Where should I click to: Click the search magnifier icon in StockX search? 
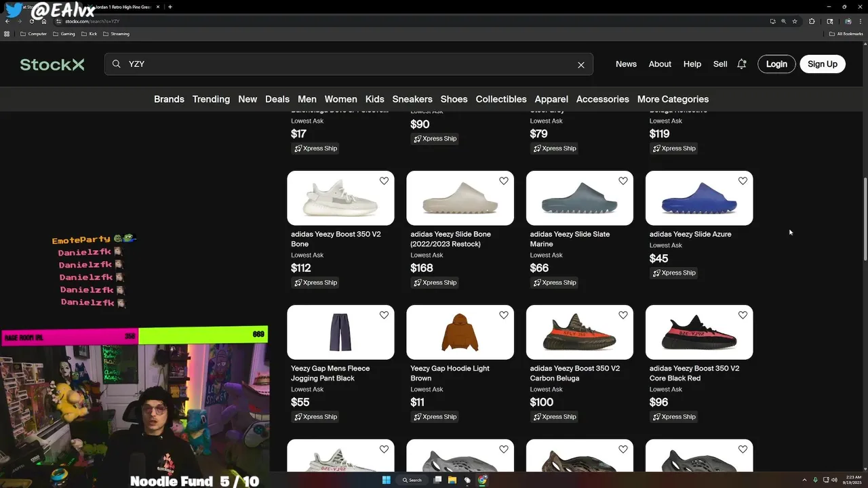[117, 64]
